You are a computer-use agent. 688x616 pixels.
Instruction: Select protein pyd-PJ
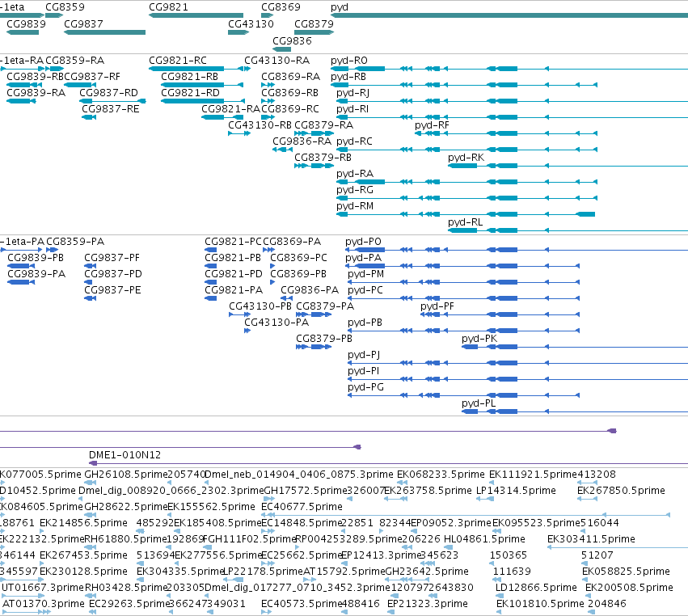tap(364, 355)
